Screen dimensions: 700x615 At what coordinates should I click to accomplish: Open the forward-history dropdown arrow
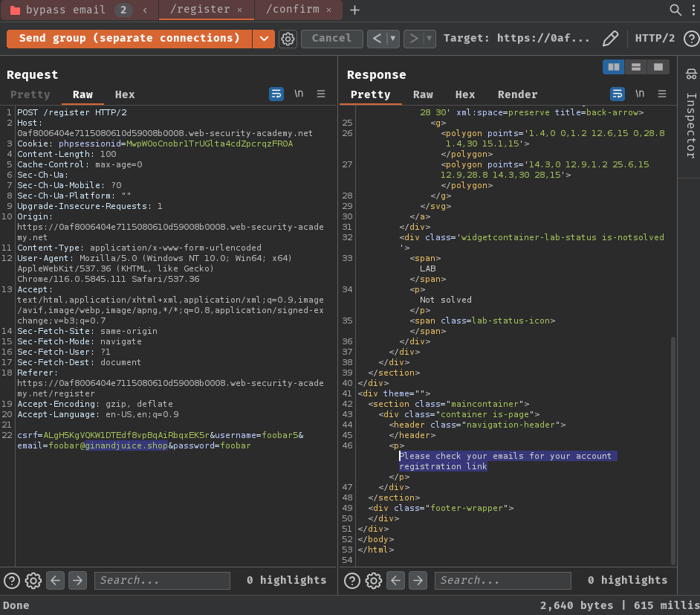coord(429,39)
